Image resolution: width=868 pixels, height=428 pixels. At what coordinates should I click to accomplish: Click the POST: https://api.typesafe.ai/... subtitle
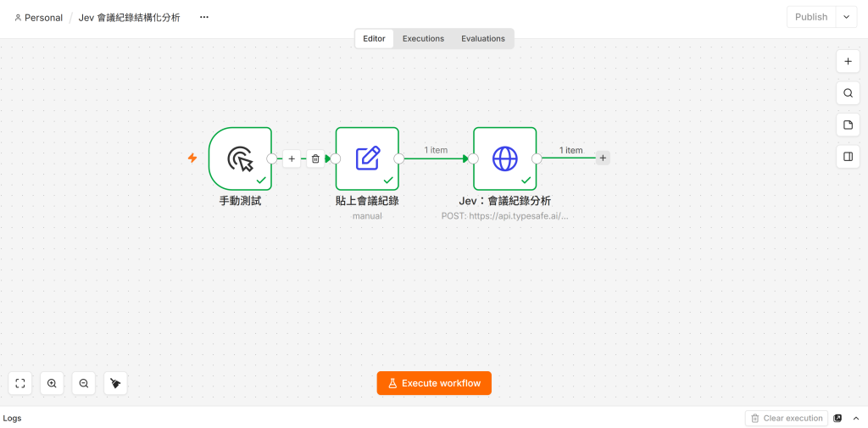(x=505, y=216)
